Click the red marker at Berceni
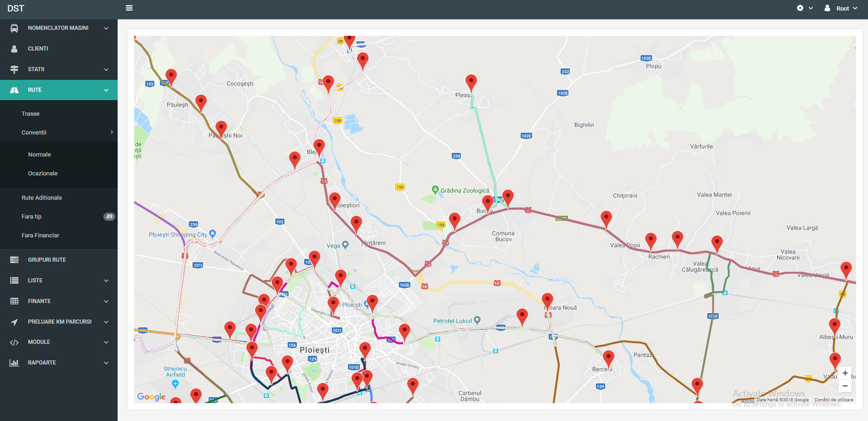This screenshot has width=868, height=421. coord(608,359)
